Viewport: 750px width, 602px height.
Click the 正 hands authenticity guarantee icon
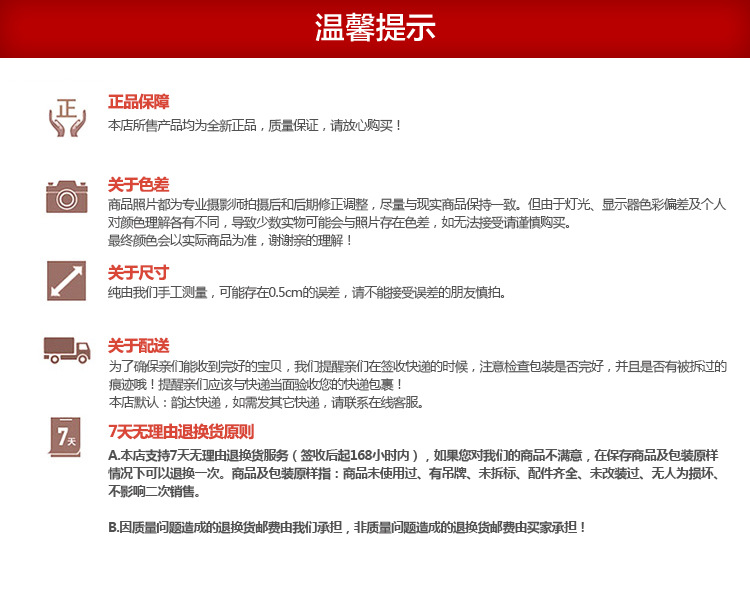(x=67, y=118)
